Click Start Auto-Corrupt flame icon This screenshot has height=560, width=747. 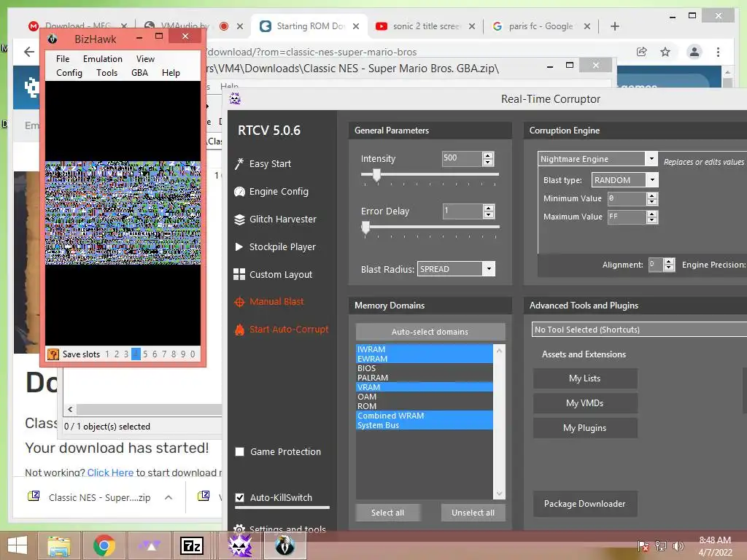tap(239, 329)
